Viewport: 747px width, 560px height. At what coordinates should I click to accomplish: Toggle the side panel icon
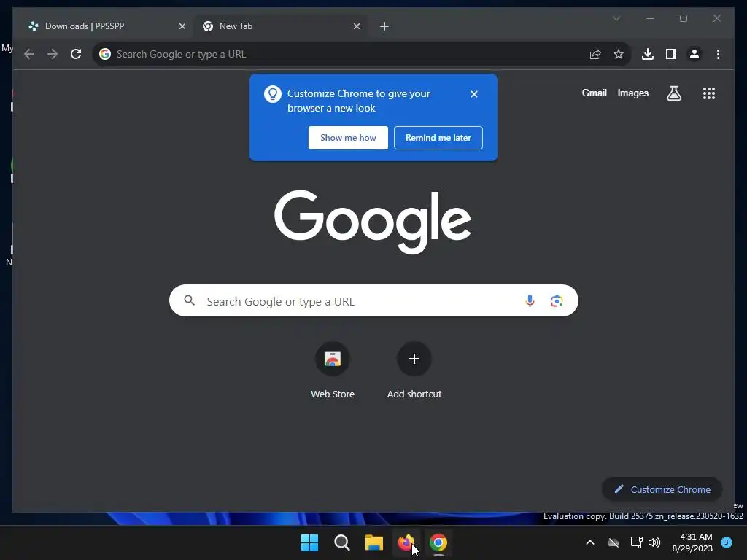671,54
